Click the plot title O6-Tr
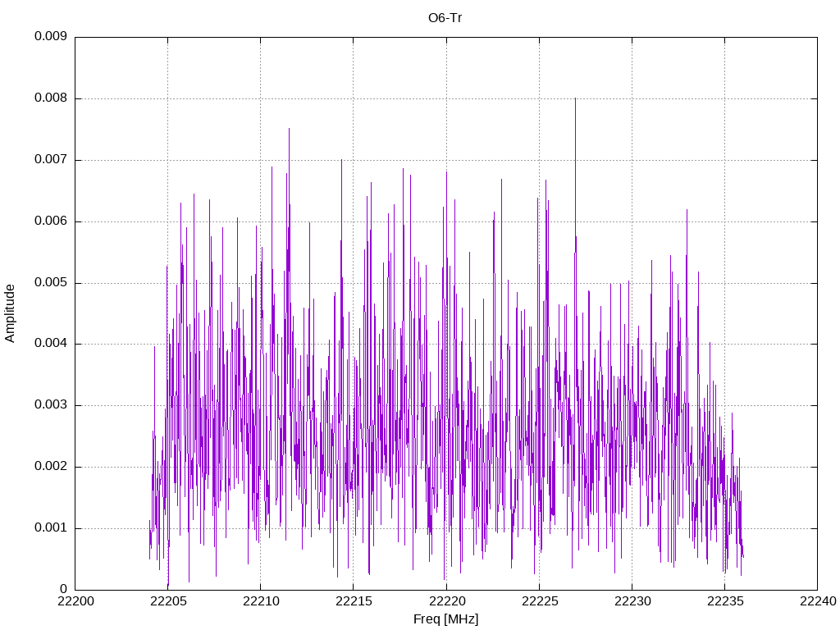Image resolution: width=840 pixels, height=630 pixels. tap(445, 18)
